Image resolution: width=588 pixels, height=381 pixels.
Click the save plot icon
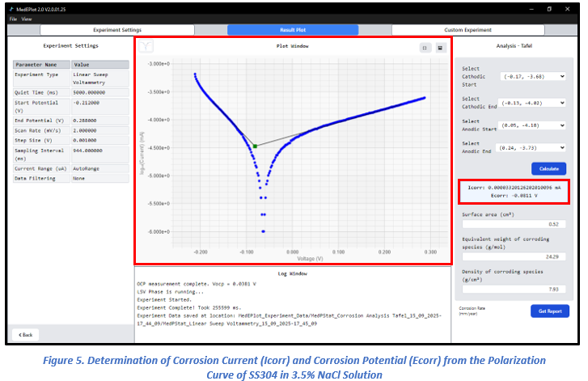click(x=440, y=48)
